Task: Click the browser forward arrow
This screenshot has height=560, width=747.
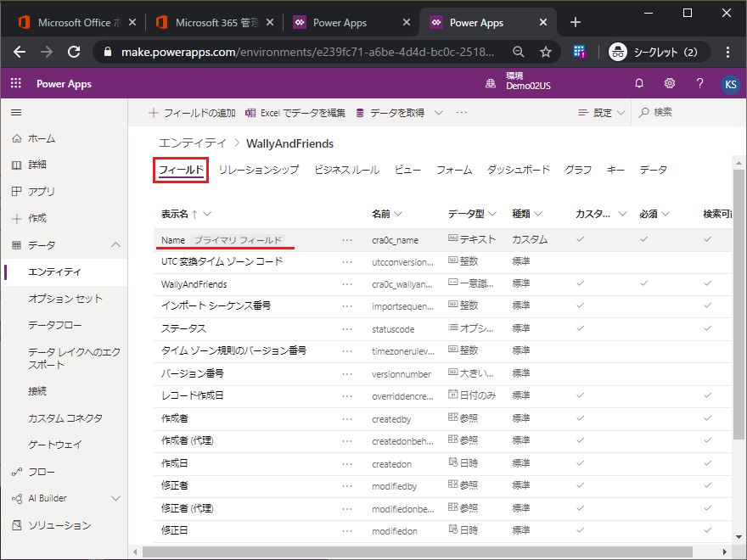Action: tap(47, 52)
